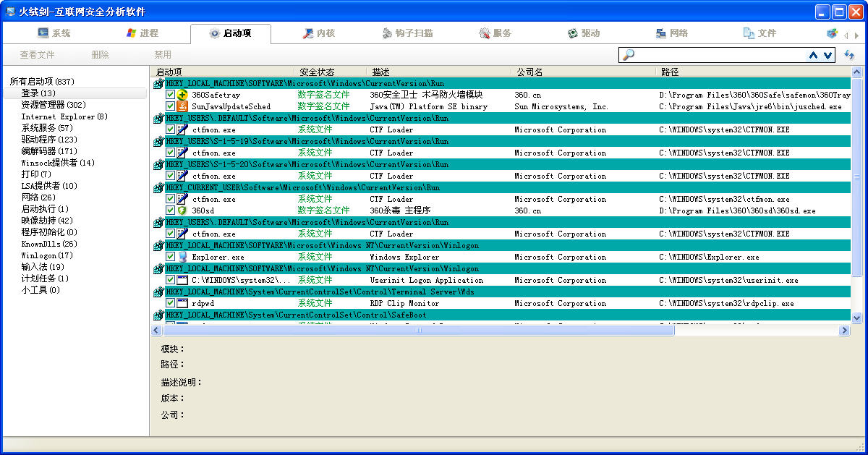Click the refresh list icon
Image resolution: width=868 pixels, height=455 pixels.
coord(849,55)
